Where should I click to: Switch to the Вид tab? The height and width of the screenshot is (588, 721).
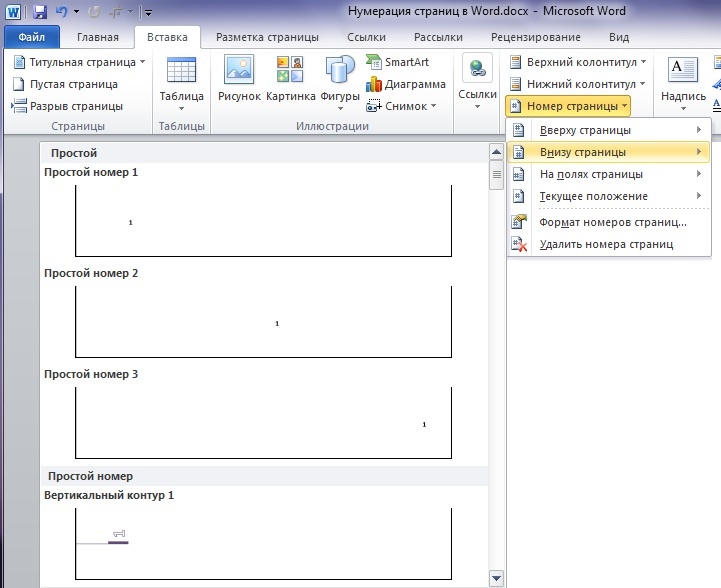pyautogui.click(x=619, y=37)
